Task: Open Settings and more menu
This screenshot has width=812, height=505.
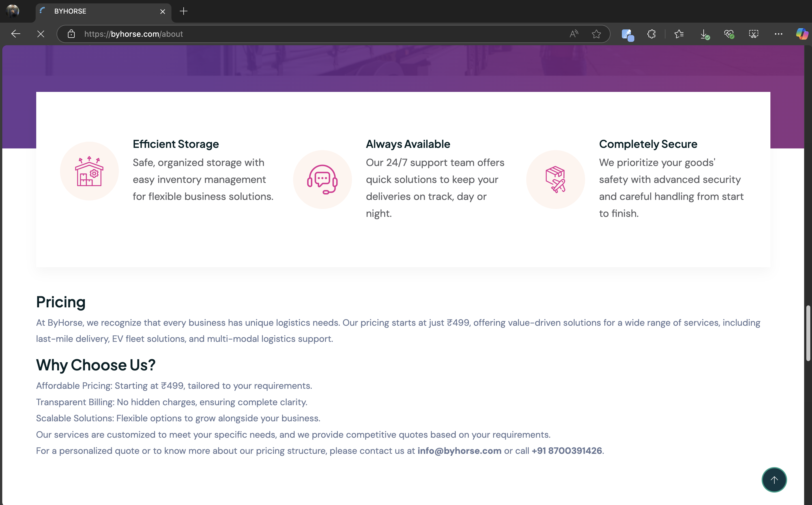Action: 778,34
